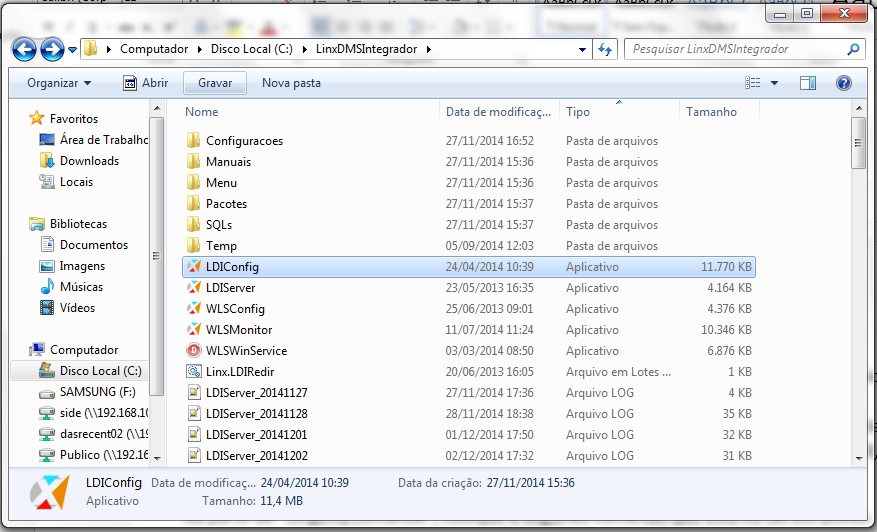Open the view options dropdown arrow
The height and width of the screenshot is (532, 877).
pyautogui.click(x=774, y=83)
